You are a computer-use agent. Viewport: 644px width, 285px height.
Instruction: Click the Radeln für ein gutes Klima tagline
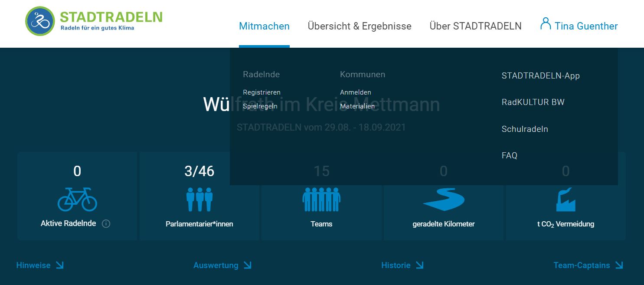[97, 28]
